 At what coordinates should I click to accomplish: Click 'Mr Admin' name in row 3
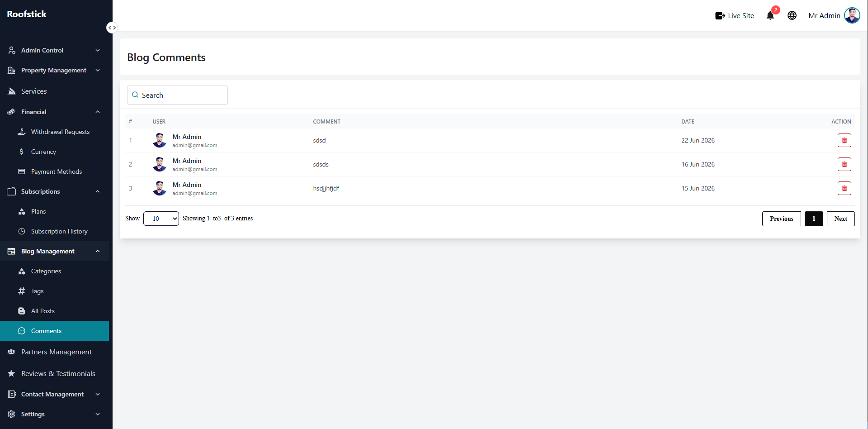tap(187, 185)
